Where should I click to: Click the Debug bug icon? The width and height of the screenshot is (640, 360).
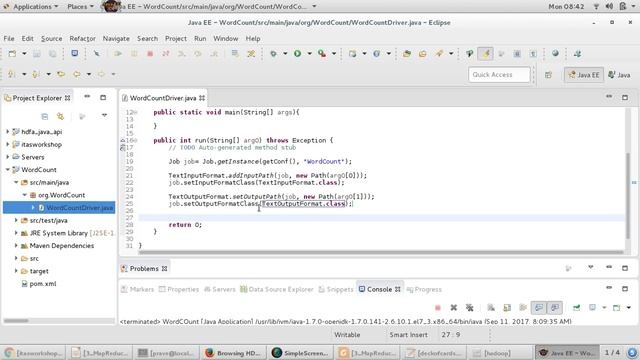[273, 53]
